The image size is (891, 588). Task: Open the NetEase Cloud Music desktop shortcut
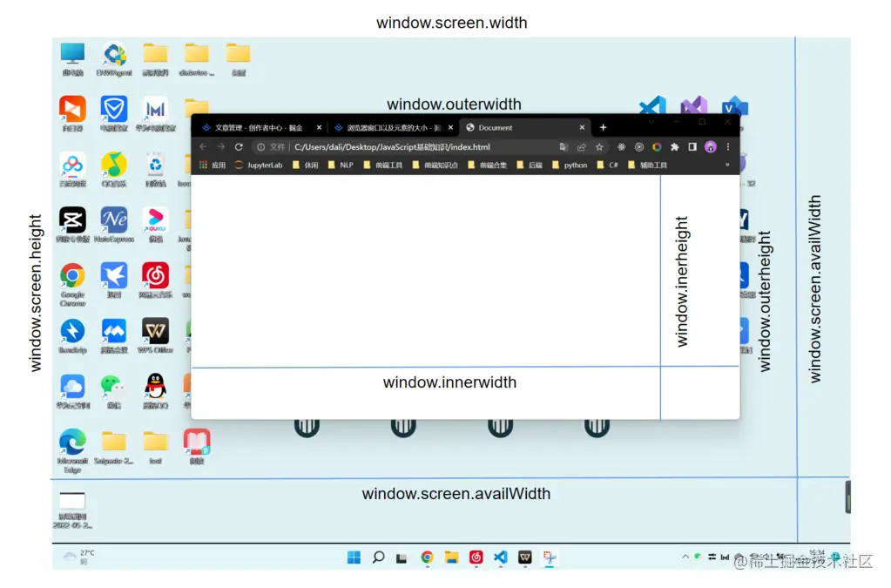(x=155, y=280)
